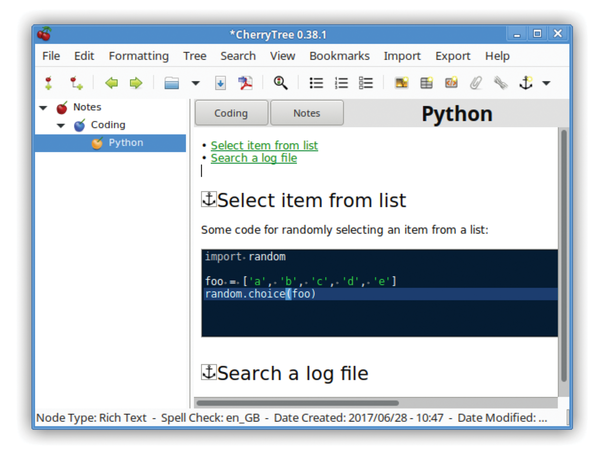Screen dimensions: 600x455
Task: Click the orange icon of Python node
Action: [97, 143]
